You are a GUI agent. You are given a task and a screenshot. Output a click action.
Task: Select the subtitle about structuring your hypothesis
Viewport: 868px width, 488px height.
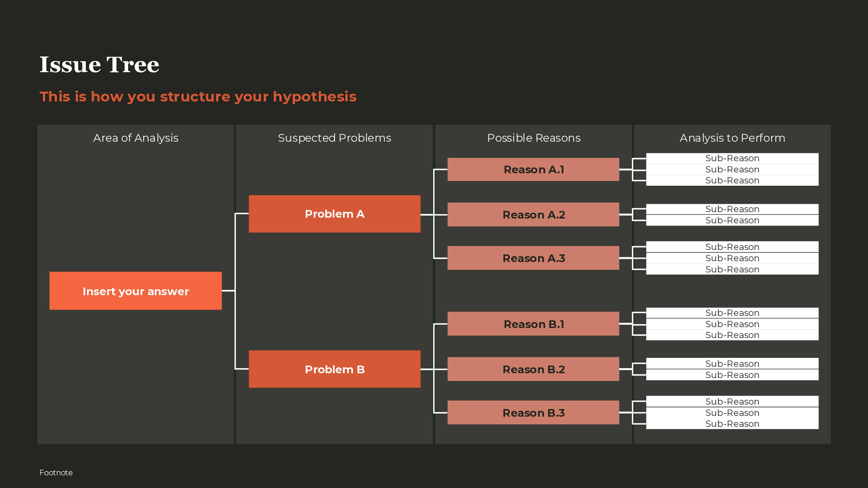[198, 97]
